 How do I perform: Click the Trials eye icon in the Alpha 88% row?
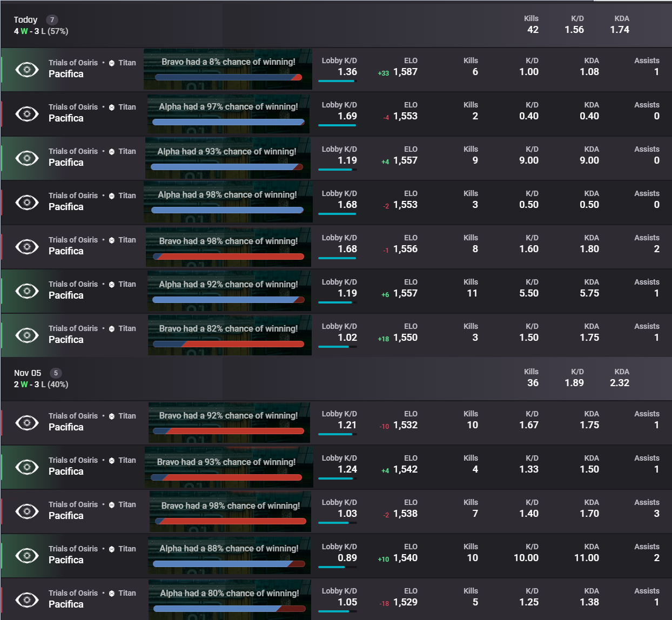click(27, 555)
